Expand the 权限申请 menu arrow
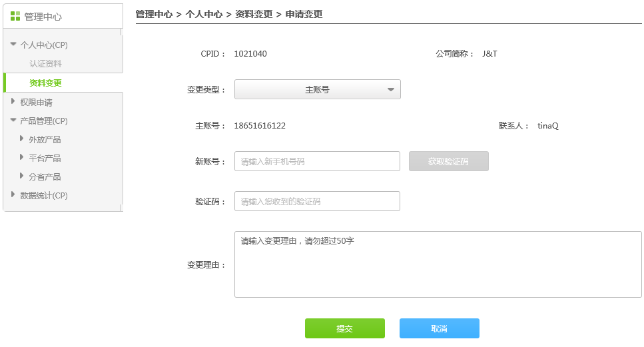The height and width of the screenshot is (347, 644). coord(13,101)
